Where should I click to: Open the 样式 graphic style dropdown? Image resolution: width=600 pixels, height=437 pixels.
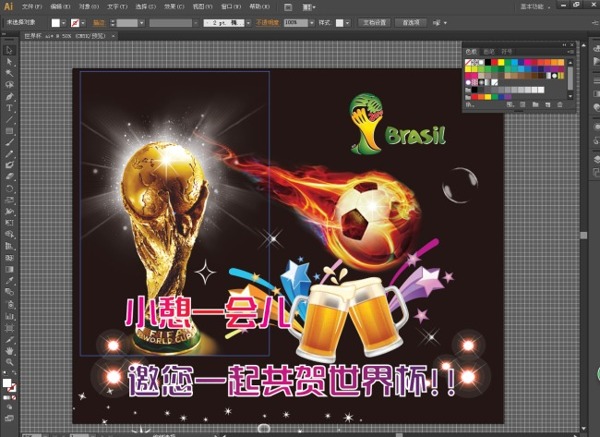(347, 23)
